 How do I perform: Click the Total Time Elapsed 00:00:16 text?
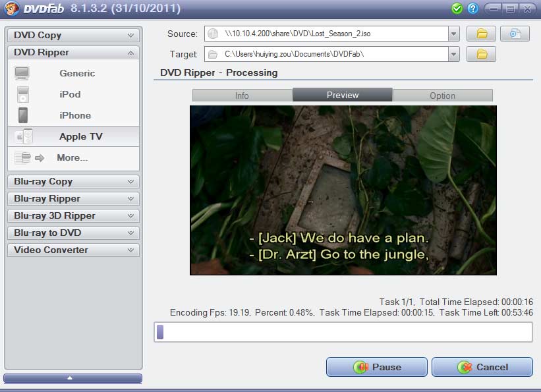(x=476, y=302)
